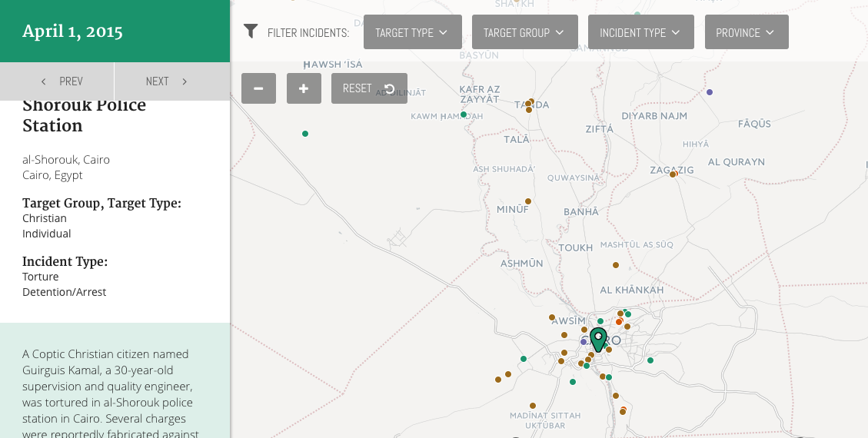
Task: Select the green dot near Kafr az Zayyat
Action: point(464,114)
